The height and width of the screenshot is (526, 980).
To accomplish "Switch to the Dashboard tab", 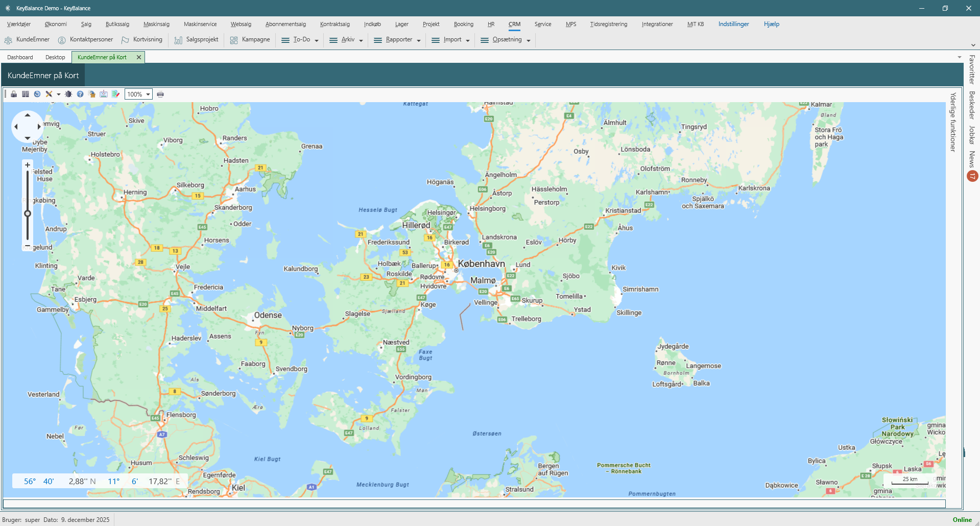I will click(20, 57).
